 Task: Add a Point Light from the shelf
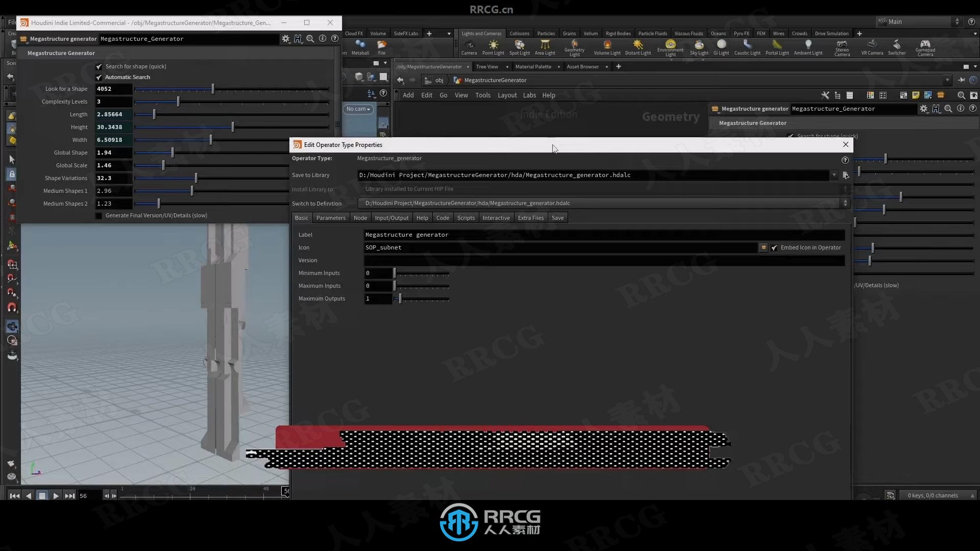point(493,47)
